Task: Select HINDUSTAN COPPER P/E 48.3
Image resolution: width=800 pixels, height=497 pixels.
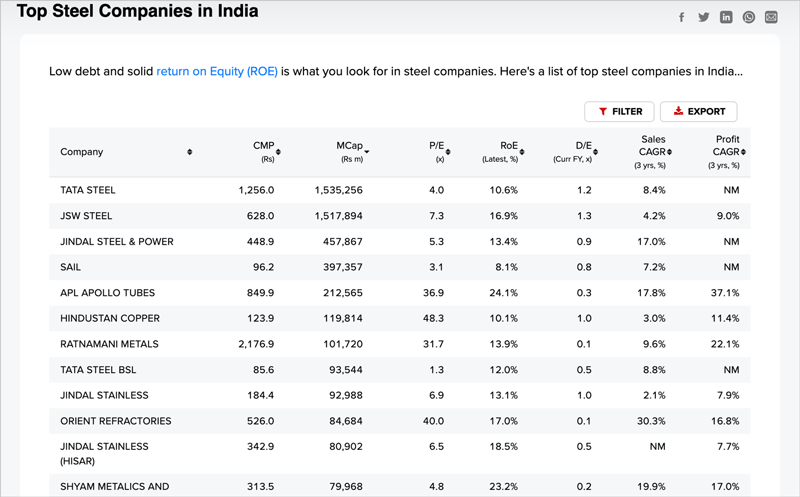Action: [433, 318]
